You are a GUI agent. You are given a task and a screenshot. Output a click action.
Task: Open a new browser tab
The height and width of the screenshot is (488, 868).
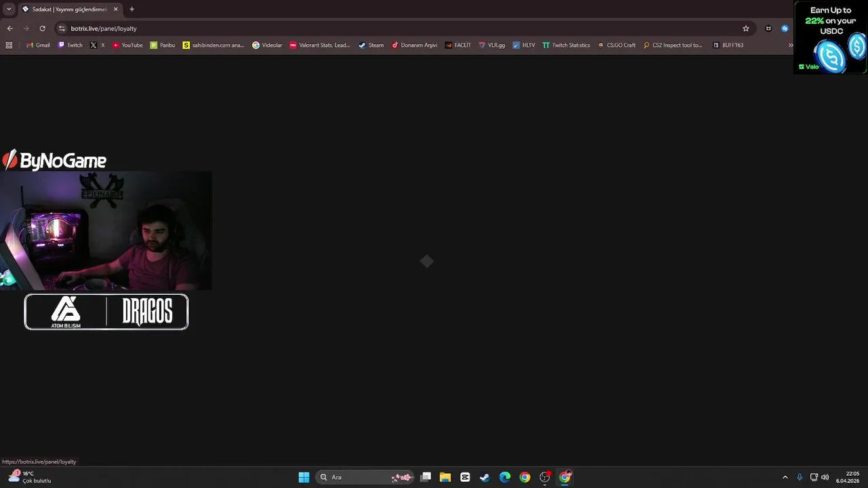tap(132, 9)
